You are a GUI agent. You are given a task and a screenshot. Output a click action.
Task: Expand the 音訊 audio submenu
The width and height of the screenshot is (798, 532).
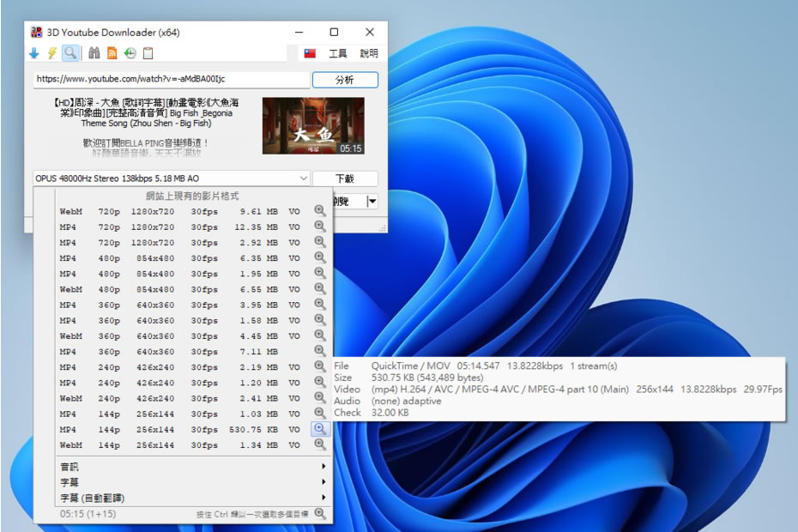[x=193, y=467]
